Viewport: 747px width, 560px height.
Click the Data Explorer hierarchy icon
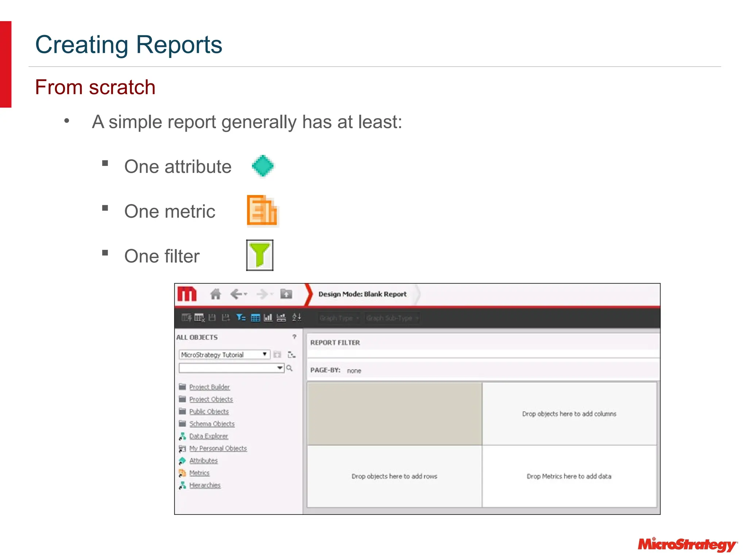pyautogui.click(x=182, y=436)
